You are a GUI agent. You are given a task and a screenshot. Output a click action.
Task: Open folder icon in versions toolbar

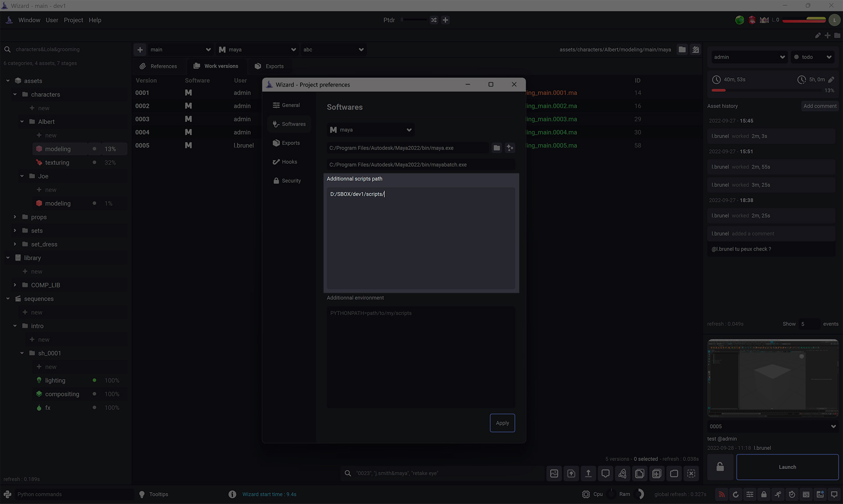tap(674, 473)
